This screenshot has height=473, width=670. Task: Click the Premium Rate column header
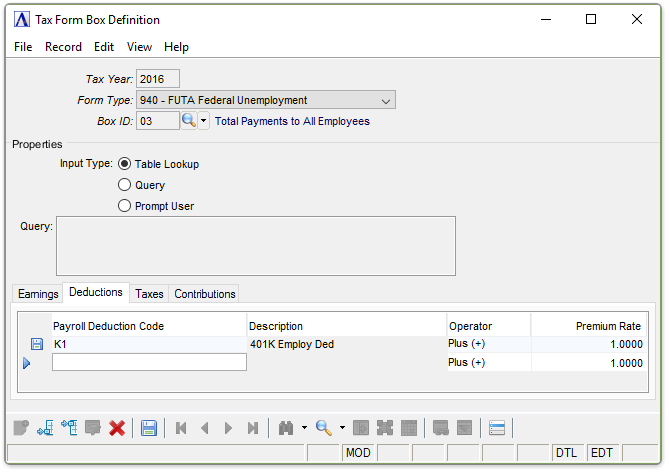pyautogui.click(x=589, y=326)
